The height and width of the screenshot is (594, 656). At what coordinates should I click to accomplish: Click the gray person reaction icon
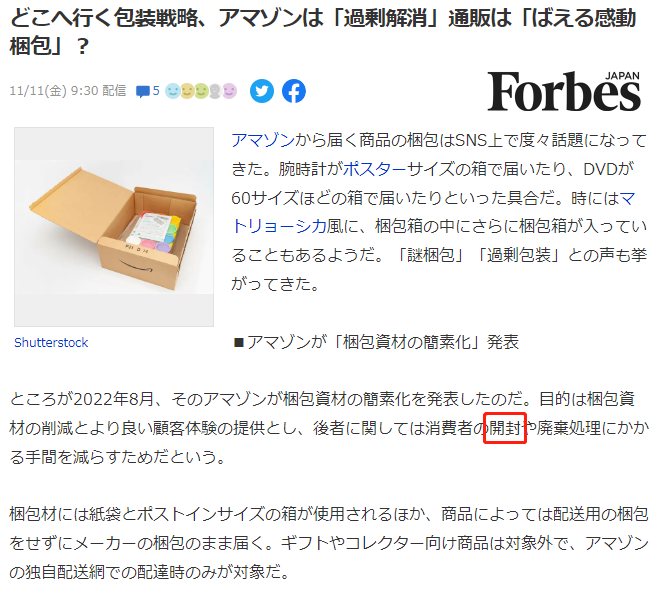coord(215,91)
